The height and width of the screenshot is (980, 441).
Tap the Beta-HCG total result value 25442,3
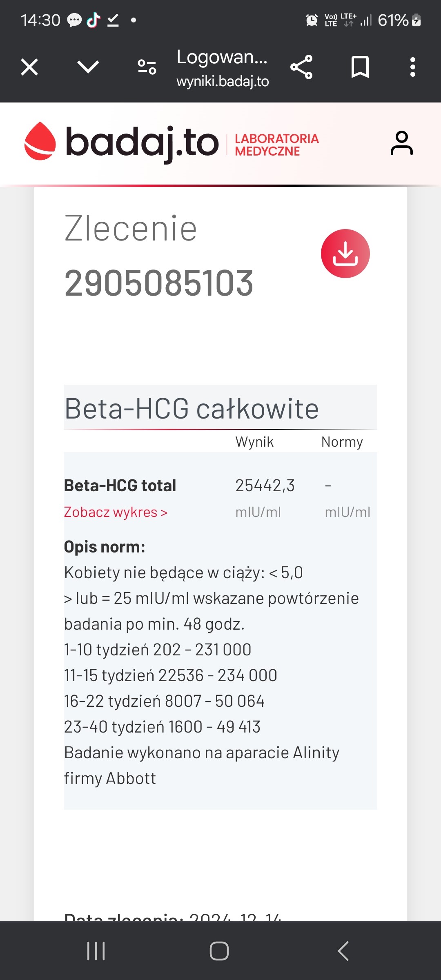pyautogui.click(x=265, y=486)
